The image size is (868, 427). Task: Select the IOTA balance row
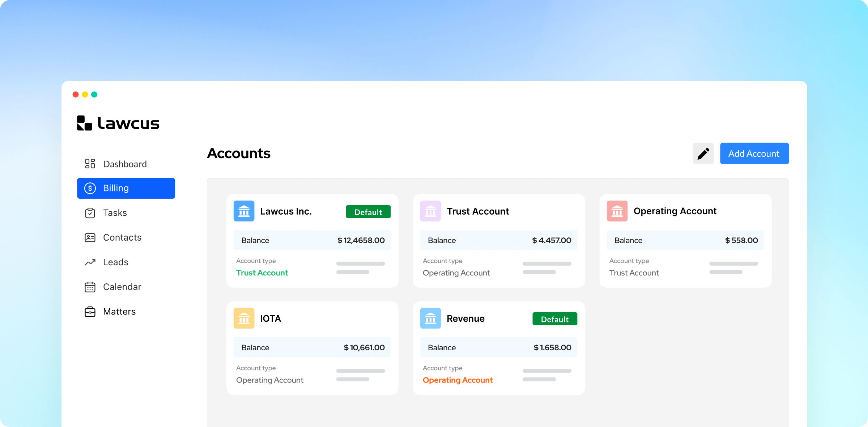312,347
